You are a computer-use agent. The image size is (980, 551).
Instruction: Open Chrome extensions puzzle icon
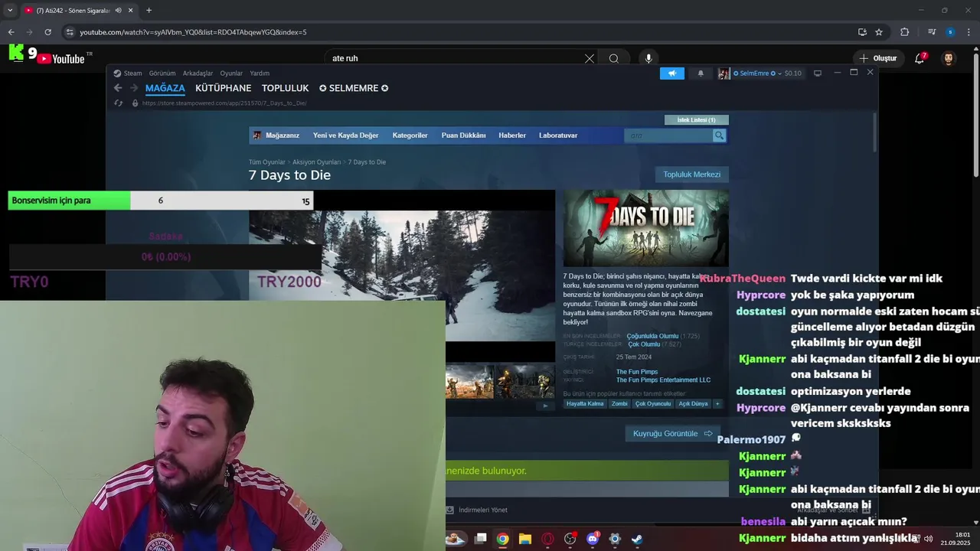click(x=904, y=32)
